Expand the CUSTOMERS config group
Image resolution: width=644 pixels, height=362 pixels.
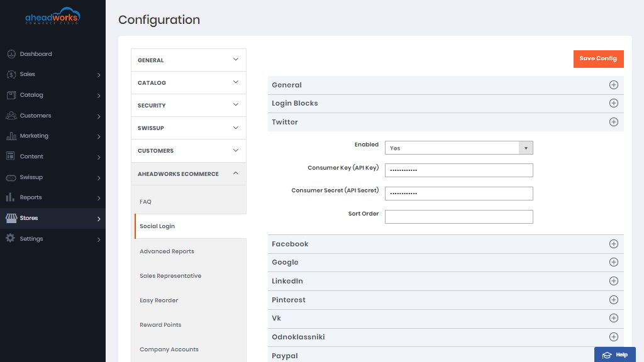189,151
